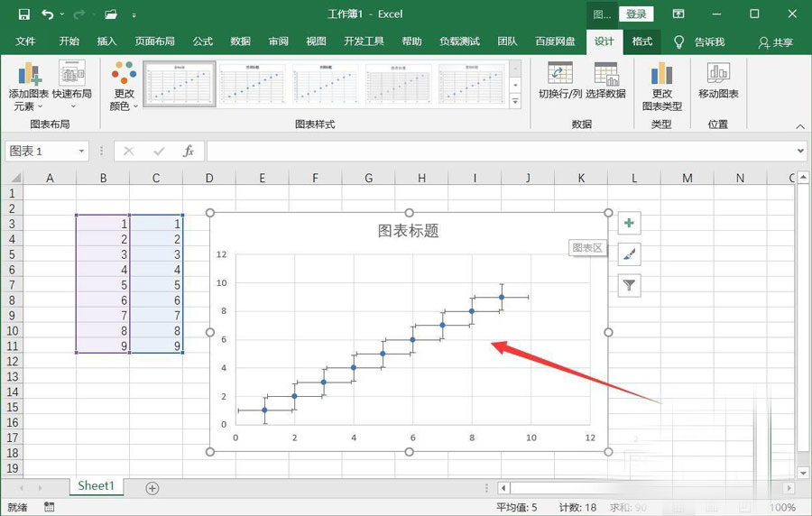Open the 格式 (Format) ribbon tab

[641, 41]
